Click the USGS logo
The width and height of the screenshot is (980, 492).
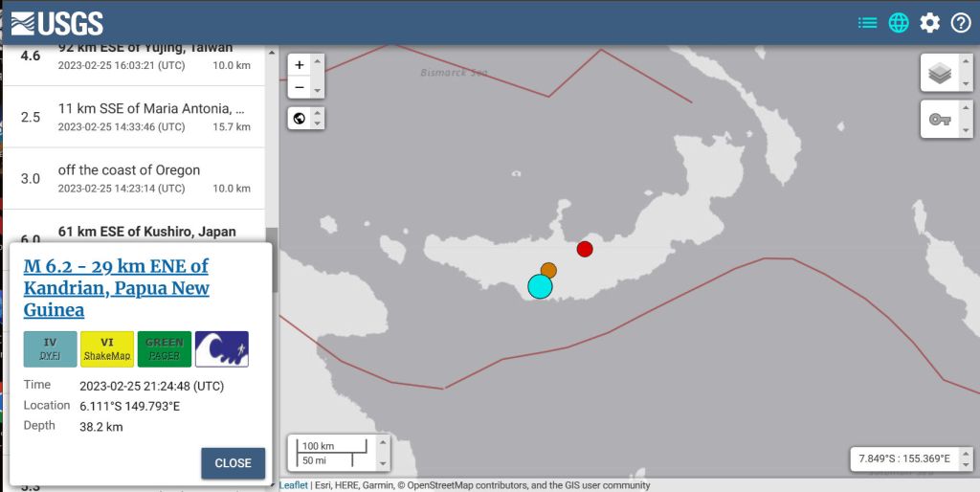coord(56,23)
